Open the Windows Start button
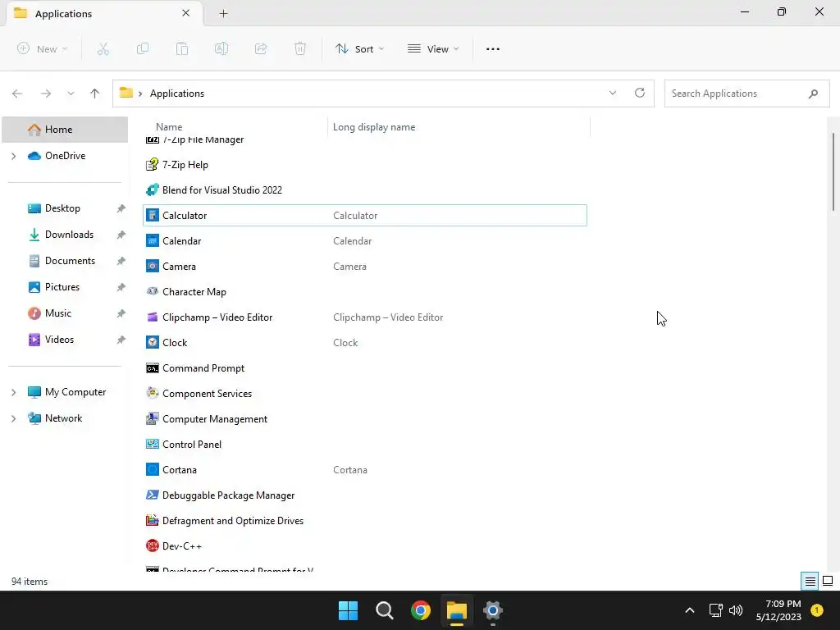The image size is (840, 630). point(348,610)
